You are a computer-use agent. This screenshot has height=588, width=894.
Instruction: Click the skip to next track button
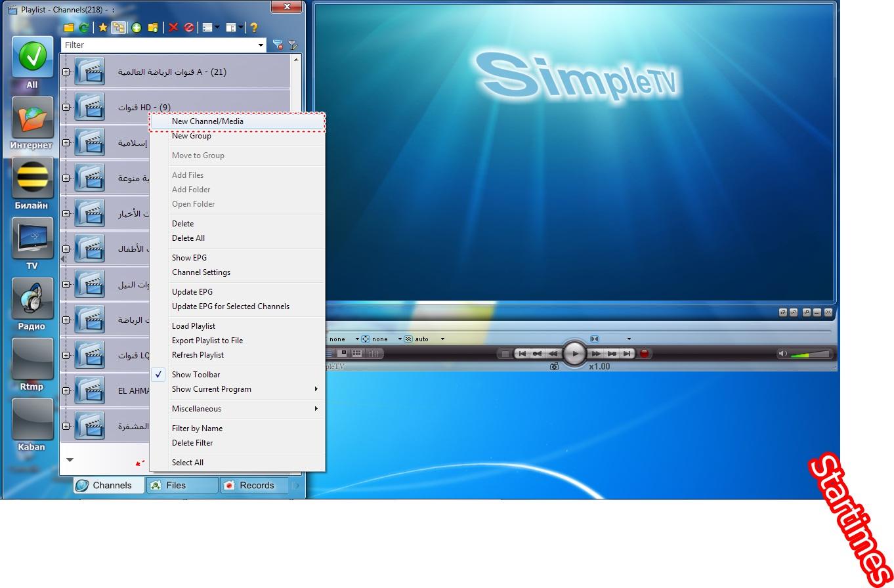click(627, 354)
